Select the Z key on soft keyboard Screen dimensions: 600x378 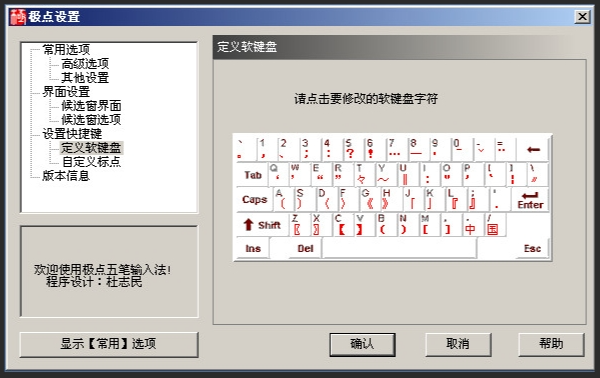point(300,225)
